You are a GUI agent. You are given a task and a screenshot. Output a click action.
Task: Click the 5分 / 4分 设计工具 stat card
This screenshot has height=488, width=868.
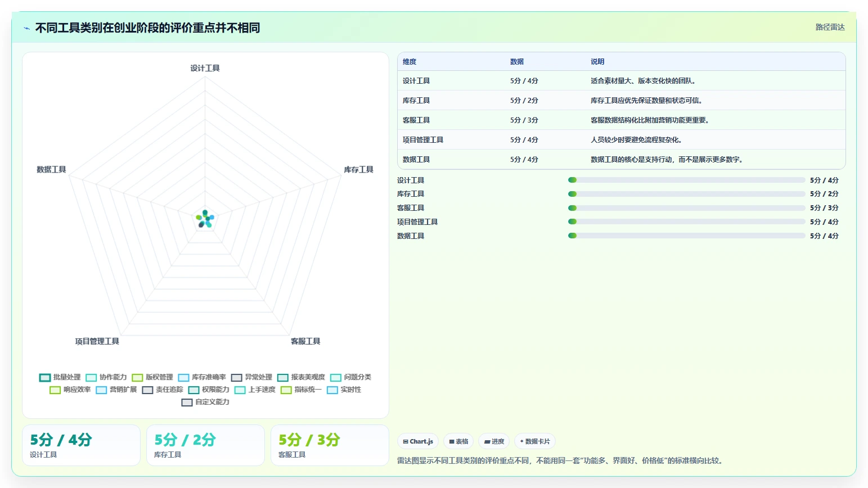click(81, 445)
